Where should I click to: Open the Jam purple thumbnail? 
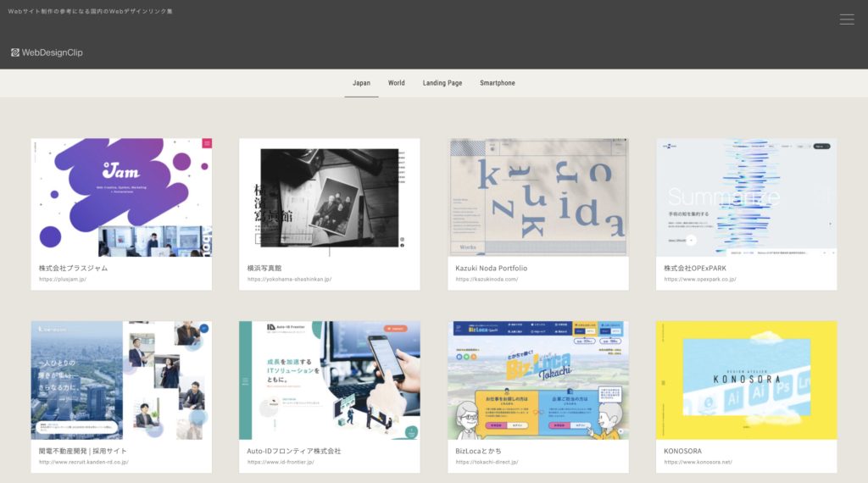[x=121, y=197]
